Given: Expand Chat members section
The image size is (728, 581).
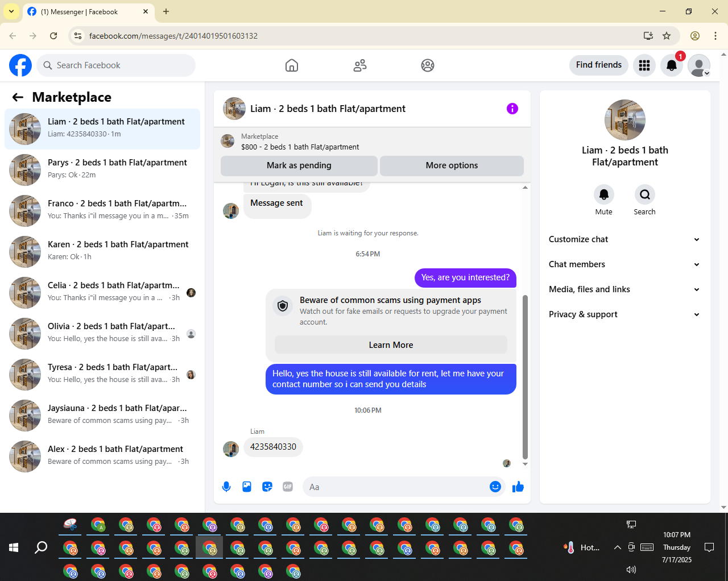Looking at the screenshot, I should pyautogui.click(x=624, y=264).
